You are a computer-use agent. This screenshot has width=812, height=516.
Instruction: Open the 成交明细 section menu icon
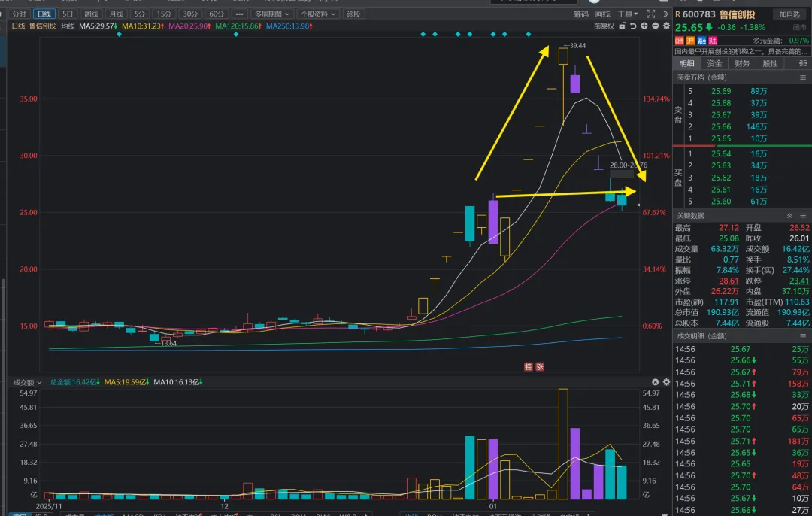coord(803,336)
